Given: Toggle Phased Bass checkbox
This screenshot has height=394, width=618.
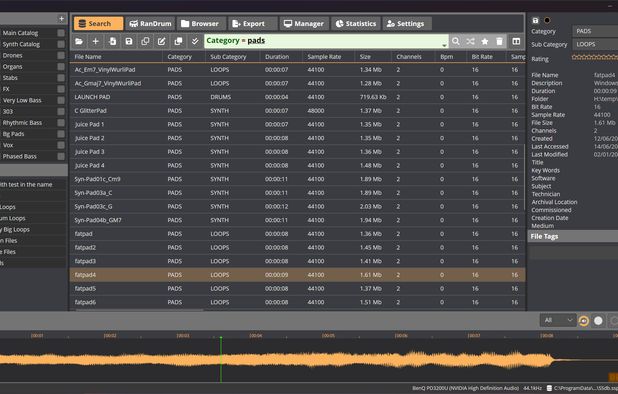Looking at the screenshot, I should click(61, 156).
